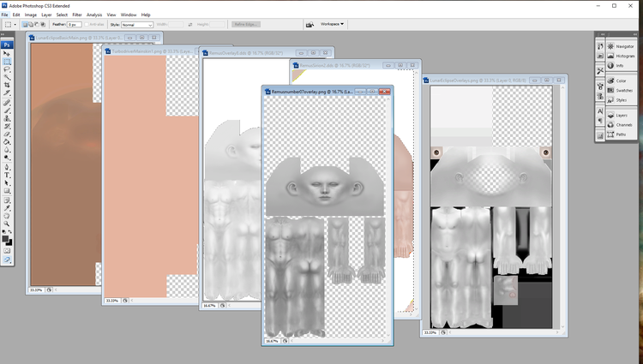Screen dimensions: 643x364
Task: Select the Zoom tool
Action: [7, 224]
